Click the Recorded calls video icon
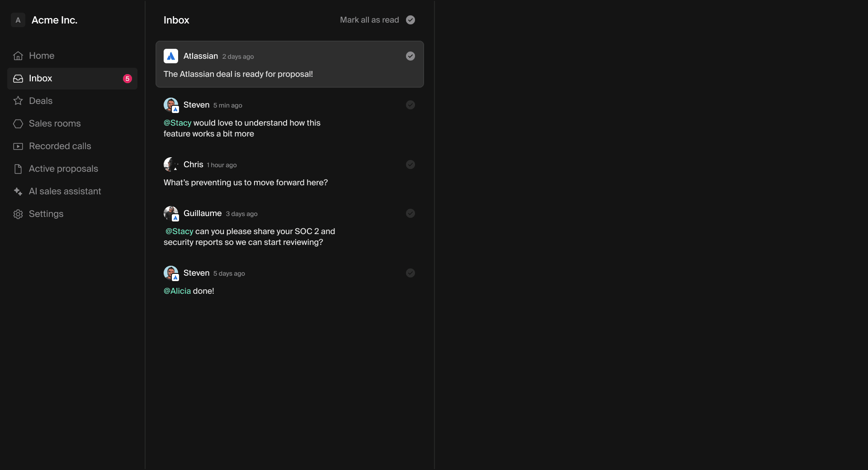868x470 pixels. pos(18,146)
